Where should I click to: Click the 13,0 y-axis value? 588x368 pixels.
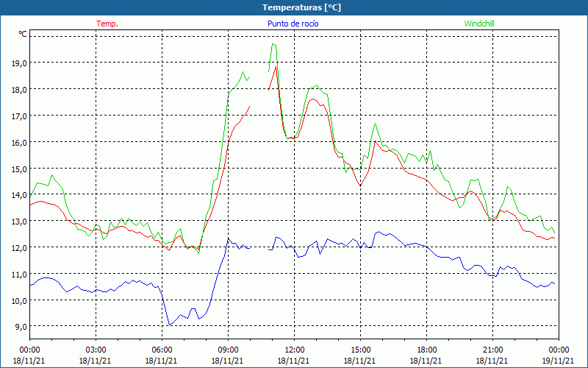[20, 222]
